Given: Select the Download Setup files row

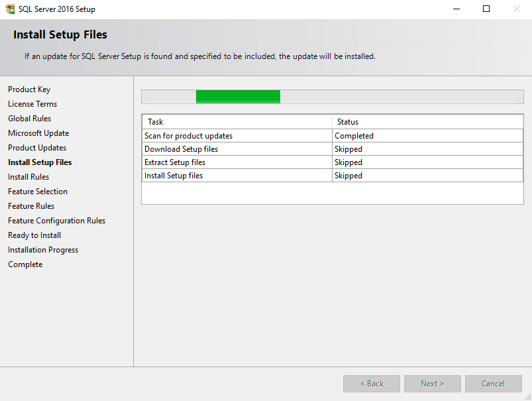Looking at the screenshot, I should click(333, 149).
